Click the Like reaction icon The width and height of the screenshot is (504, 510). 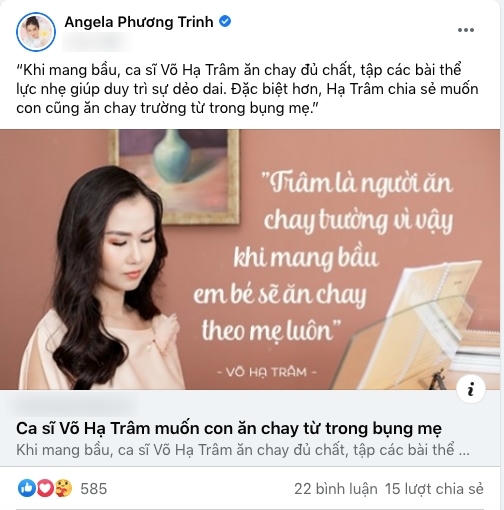[x=27, y=488]
